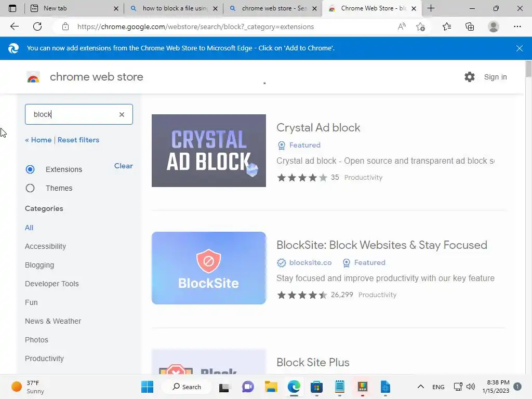Viewport: 532px width, 399px height.
Task: Open the Settings and more ellipsis menu
Action: (517, 26)
